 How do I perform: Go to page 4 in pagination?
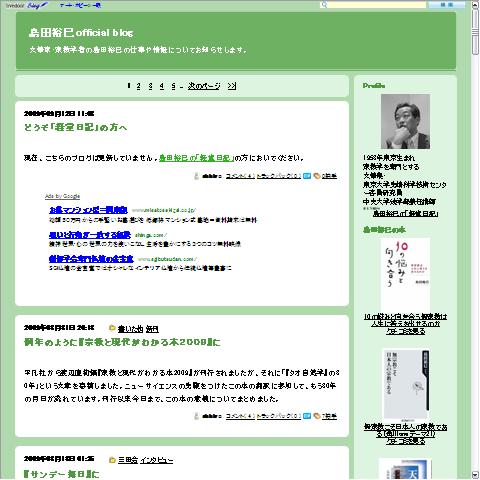point(162,86)
